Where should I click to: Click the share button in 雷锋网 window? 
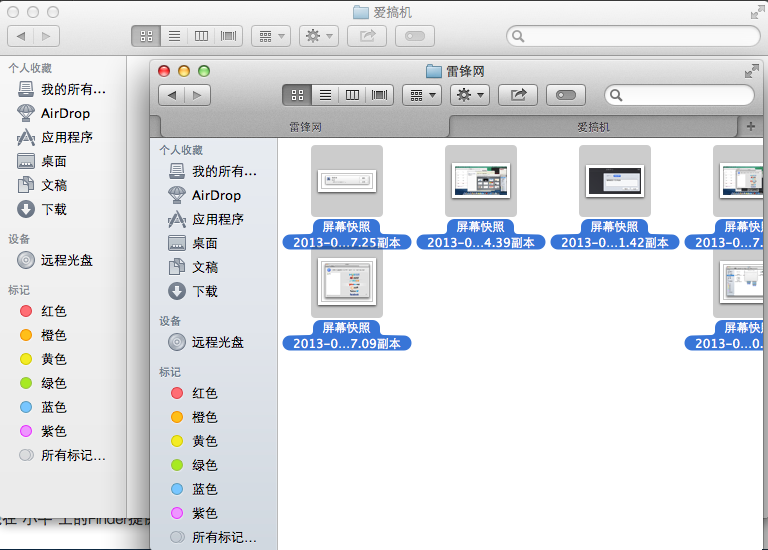point(518,95)
